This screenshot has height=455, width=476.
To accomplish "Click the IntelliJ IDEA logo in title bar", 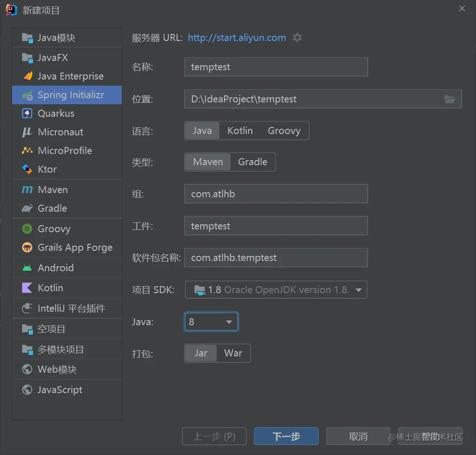I will point(11,10).
